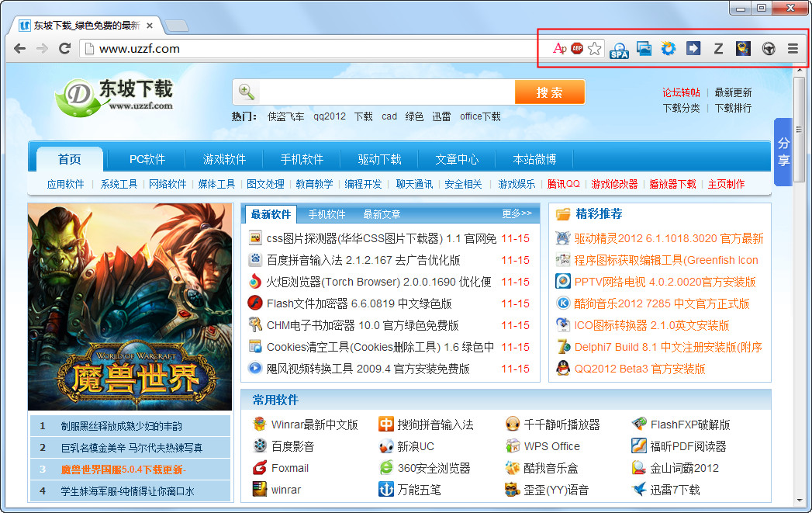Viewport: 812px width, 513px height.
Task: Open the 文章中心 navigation tab
Action: point(457,159)
